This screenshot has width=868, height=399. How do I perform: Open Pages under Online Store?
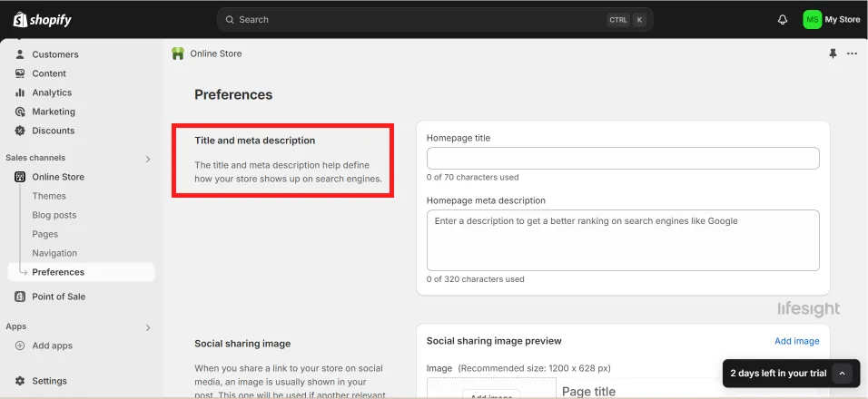pyautogui.click(x=44, y=234)
